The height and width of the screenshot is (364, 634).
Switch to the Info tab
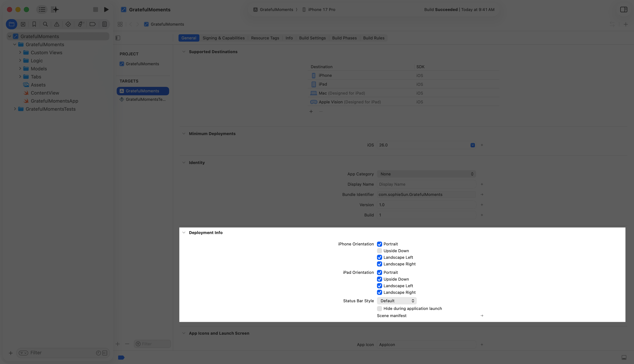(x=289, y=38)
